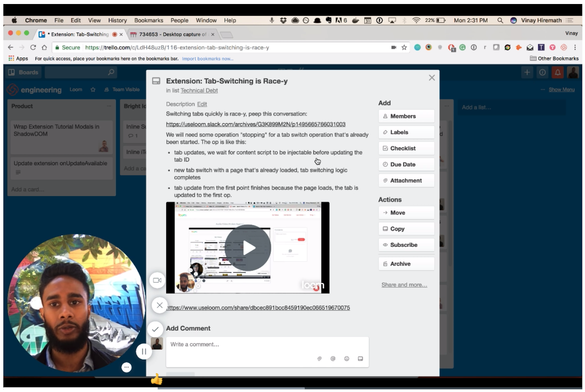Screen dimensions: 585x392
Task: Open the Boards menu button
Action: click(x=23, y=72)
